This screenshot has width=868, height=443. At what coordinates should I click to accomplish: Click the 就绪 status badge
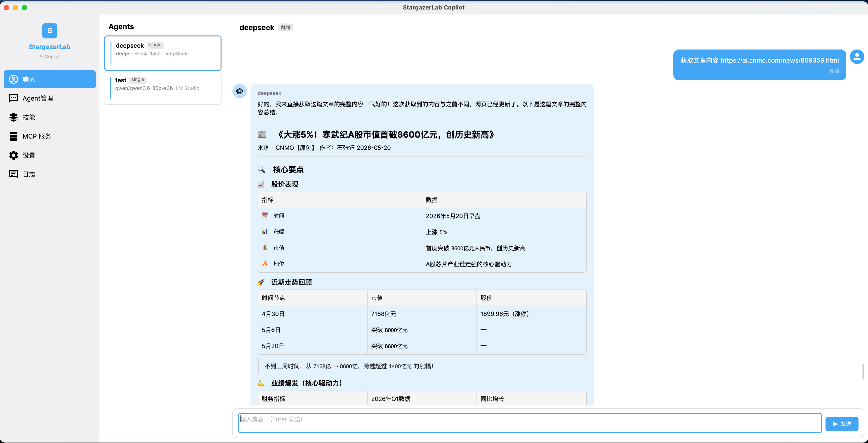point(285,28)
